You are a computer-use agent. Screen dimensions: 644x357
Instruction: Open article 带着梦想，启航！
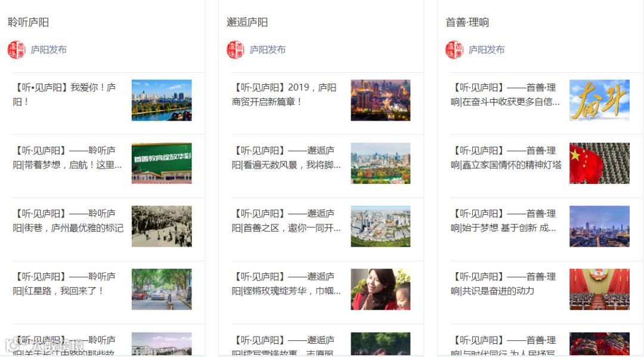pyautogui.click(x=67, y=158)
